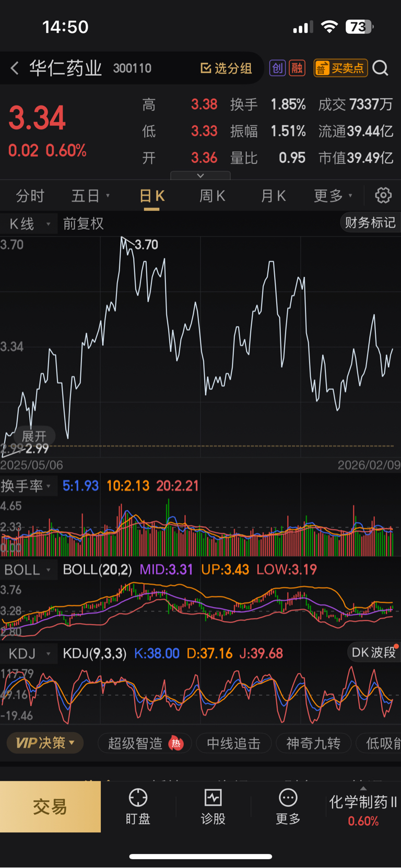Change the 前复权 adjustment setting
Screen dimensions: 401x868
(x=84, y=224)
